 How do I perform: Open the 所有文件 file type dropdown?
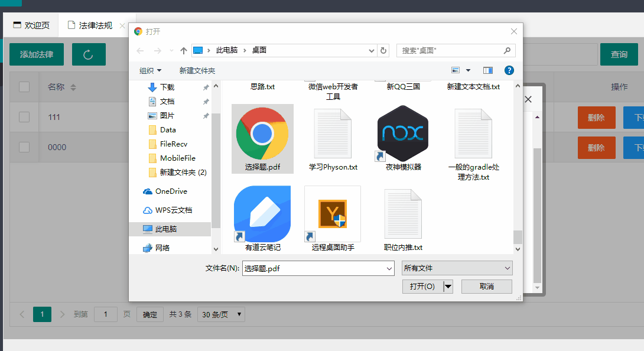click(x=456, y=268)
